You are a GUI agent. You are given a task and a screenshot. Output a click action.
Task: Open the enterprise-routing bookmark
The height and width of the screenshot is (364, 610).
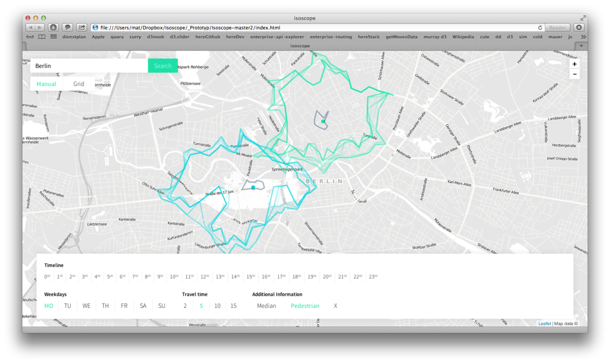click(x=331, y=37)
